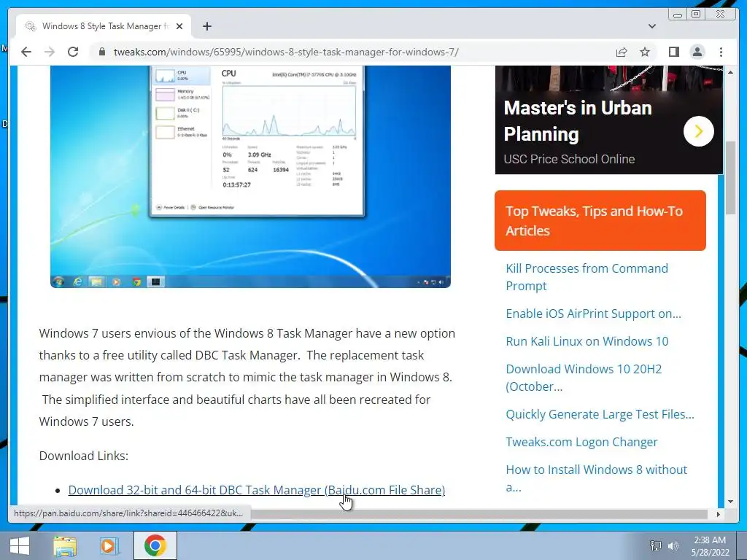This screenshot has width=747, height=560.
Task: Open How to Install Windows 8 article
Action: pos(596,478)
